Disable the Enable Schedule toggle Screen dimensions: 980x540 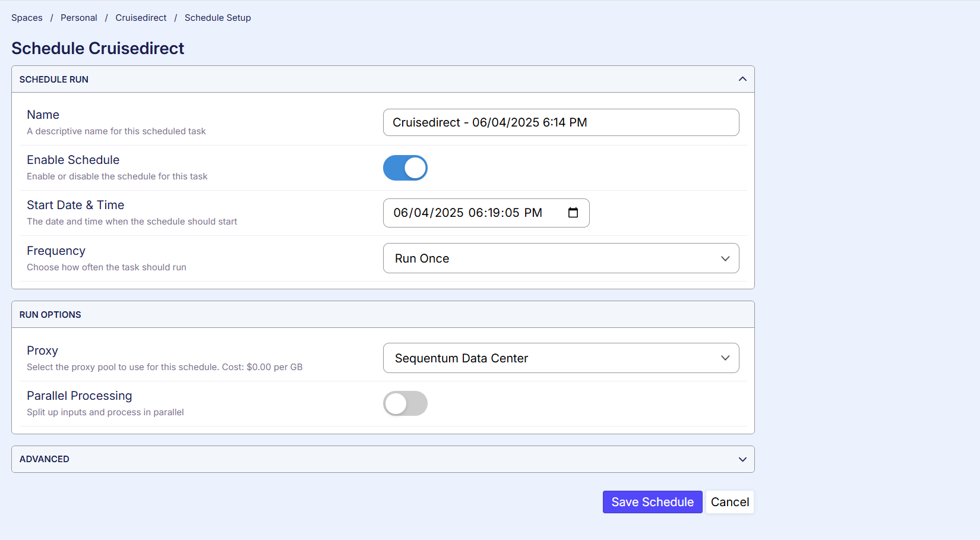click(405, 168)
